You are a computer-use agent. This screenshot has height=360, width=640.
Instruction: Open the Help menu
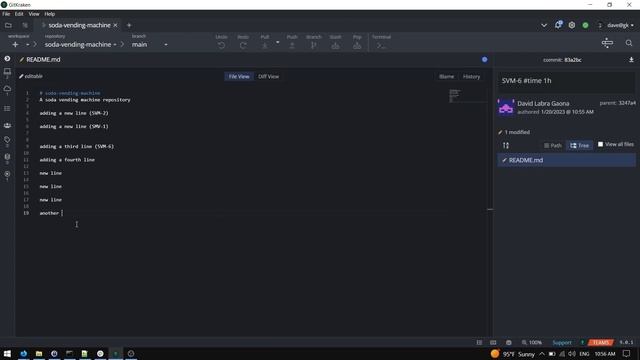[x=49, y=14]
